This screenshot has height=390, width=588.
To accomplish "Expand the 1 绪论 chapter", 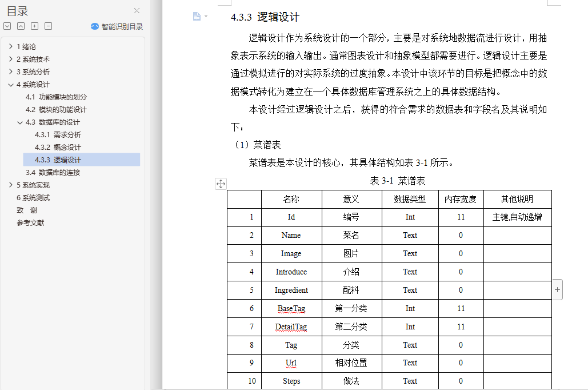I will [x=11, y=46].
